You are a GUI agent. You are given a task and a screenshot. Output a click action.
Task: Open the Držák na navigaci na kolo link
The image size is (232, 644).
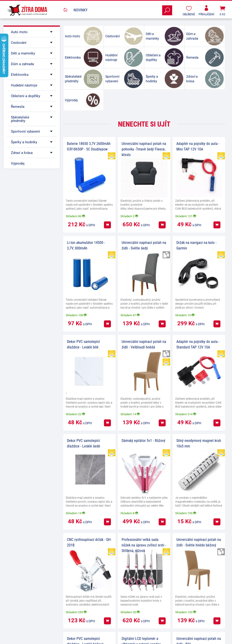pos(196,245)
